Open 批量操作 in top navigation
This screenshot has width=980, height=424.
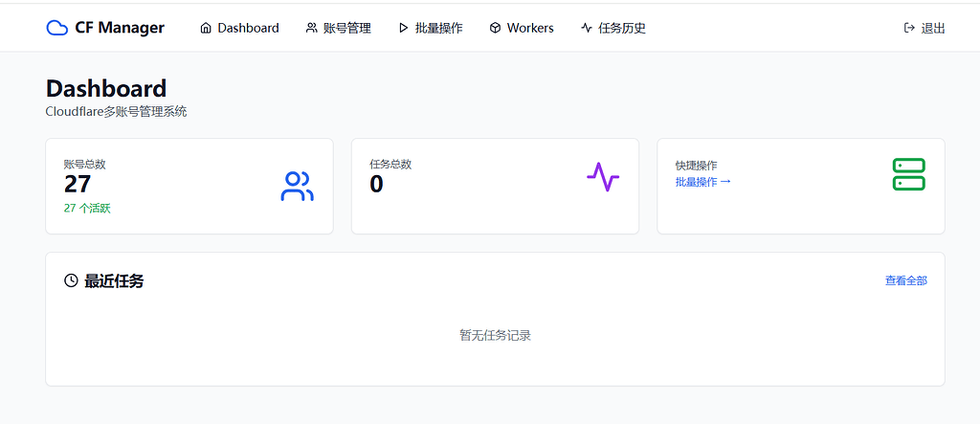tap(431, 28)
